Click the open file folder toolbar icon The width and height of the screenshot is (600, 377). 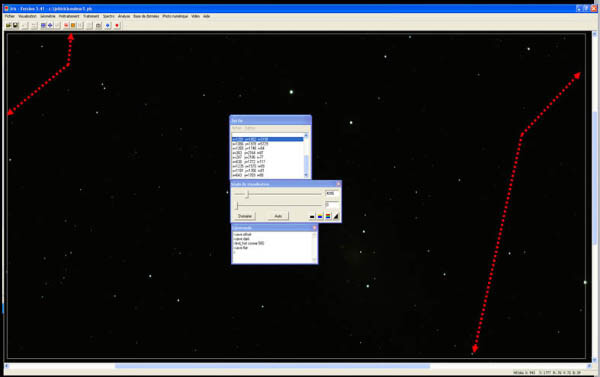[8, 25]
